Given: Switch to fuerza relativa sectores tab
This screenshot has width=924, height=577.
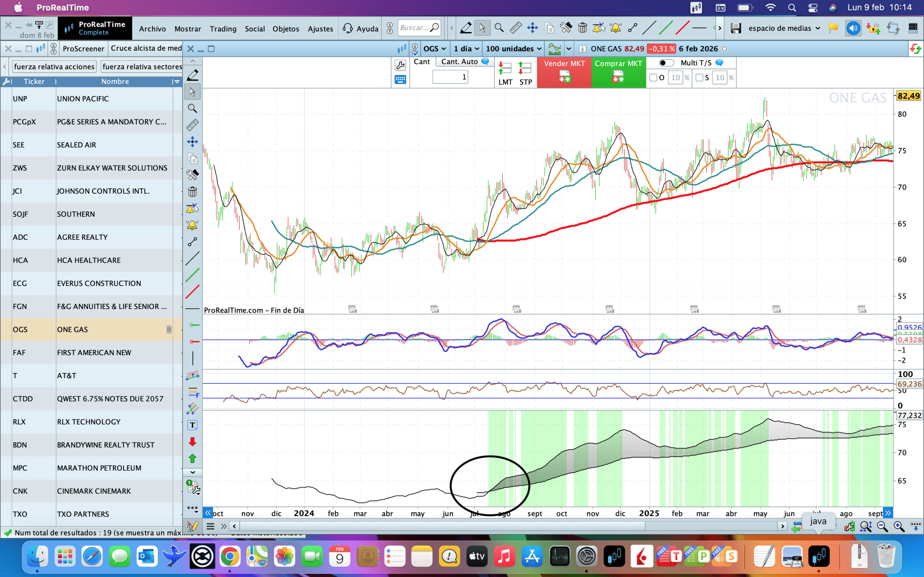Looking at the screenshot, I should [142, 67].
